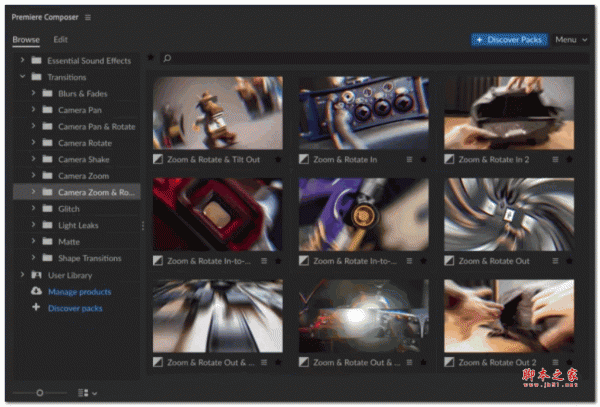Open the Menu dropdown

(x=571, y=40)
